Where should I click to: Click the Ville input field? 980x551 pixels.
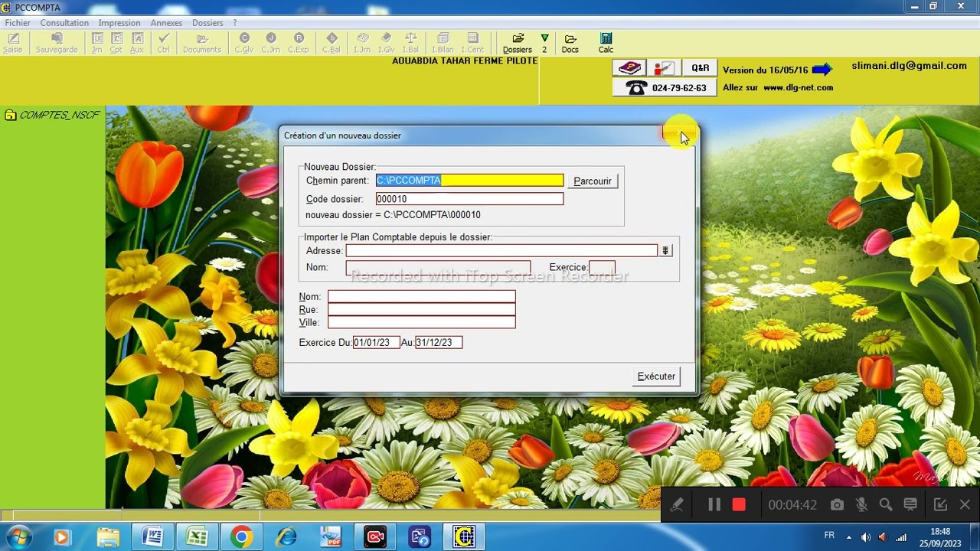point(421,323)
